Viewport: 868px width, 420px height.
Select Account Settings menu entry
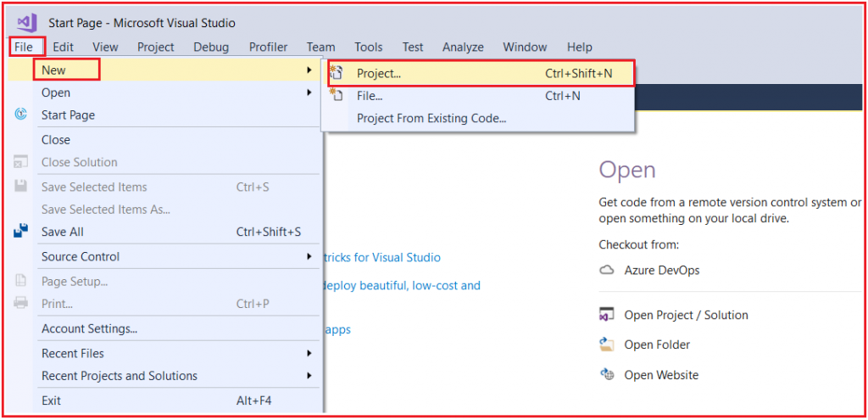89,328
